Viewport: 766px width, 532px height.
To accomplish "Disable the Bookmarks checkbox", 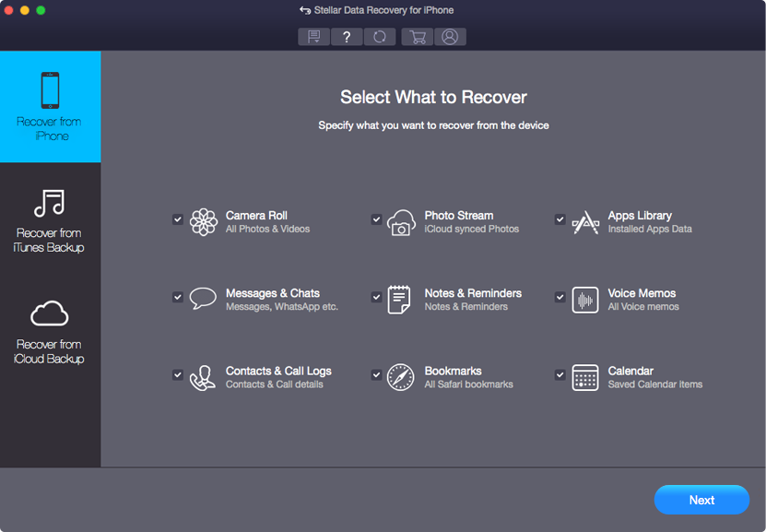I will point(376,375).
